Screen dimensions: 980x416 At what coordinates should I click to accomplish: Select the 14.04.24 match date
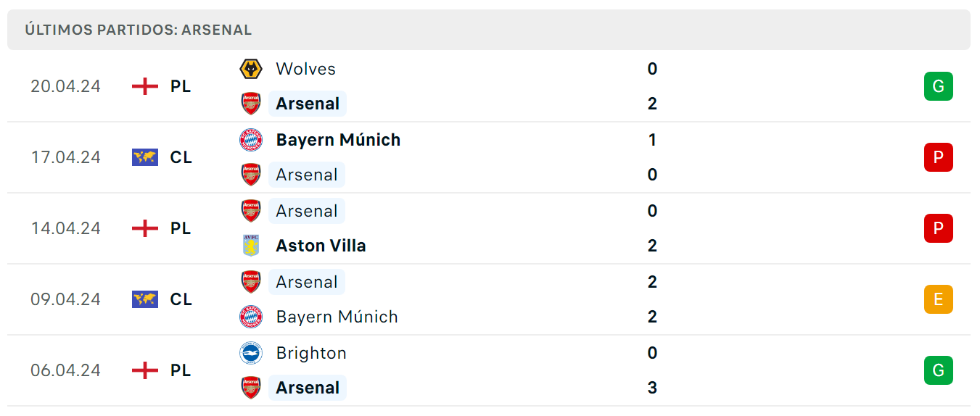pyautogui.click(x=65, y=228)
